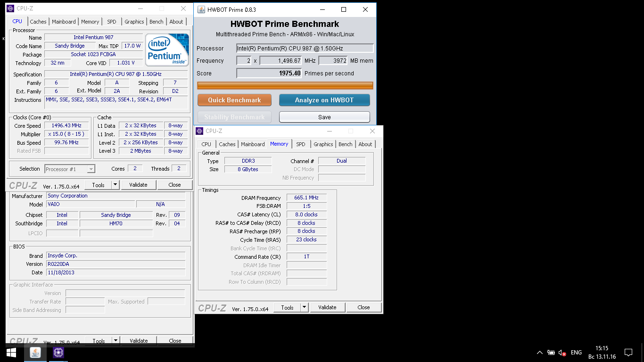
Task: Open the battery status tray icon
Action: click(551, 353)
